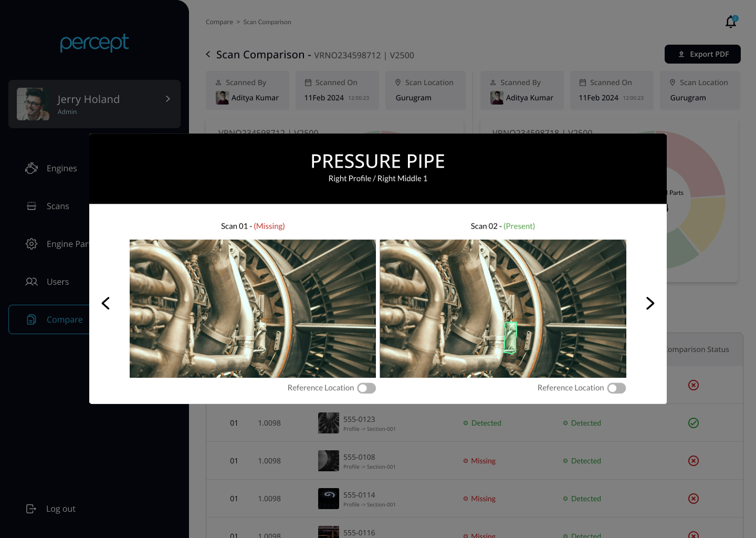Click the Scan 02 engine image
The width and height of the screenshot is (756, 538).
[503, 308]
